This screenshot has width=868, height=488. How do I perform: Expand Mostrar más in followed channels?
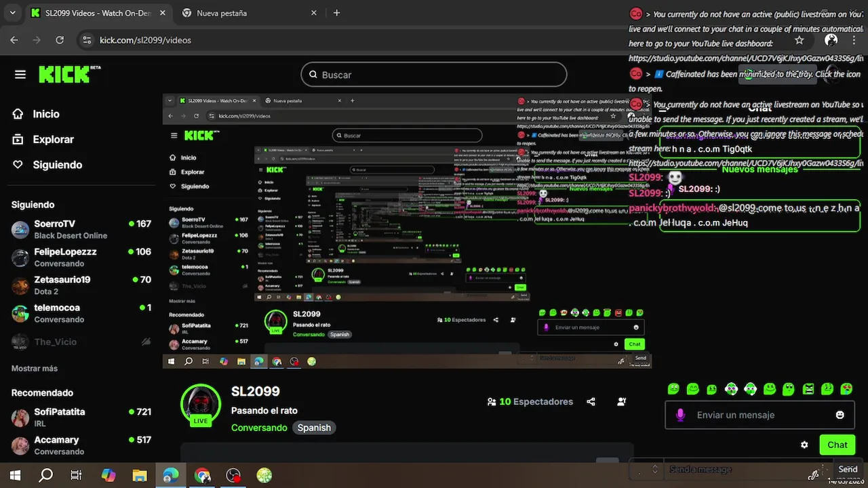[x=35, y=368]
